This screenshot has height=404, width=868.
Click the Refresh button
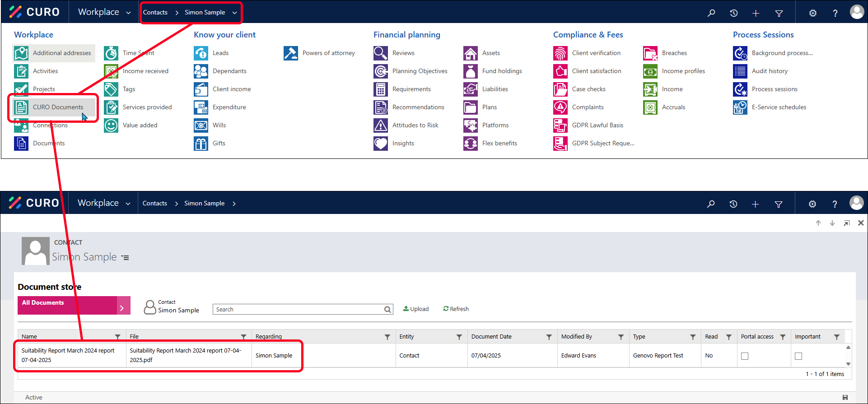456,309
